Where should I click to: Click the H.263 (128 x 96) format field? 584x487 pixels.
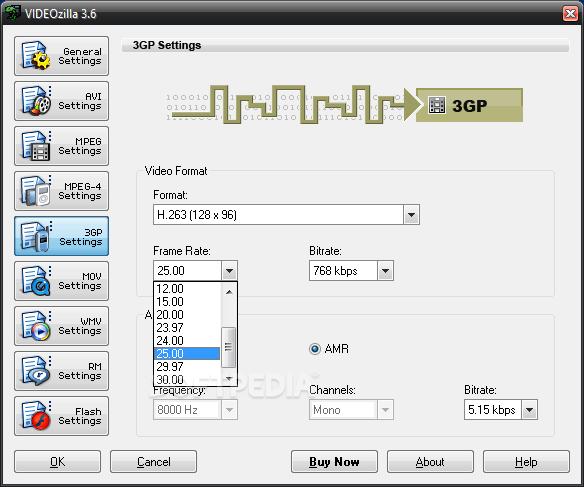[278, 215]
